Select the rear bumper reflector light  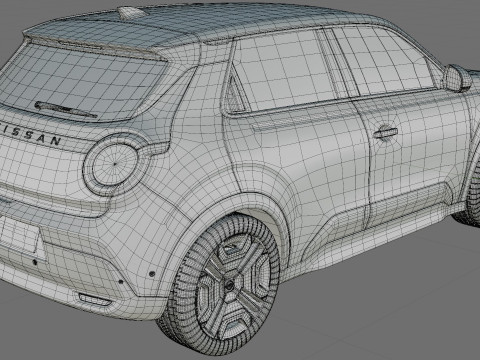coord(95,299)
